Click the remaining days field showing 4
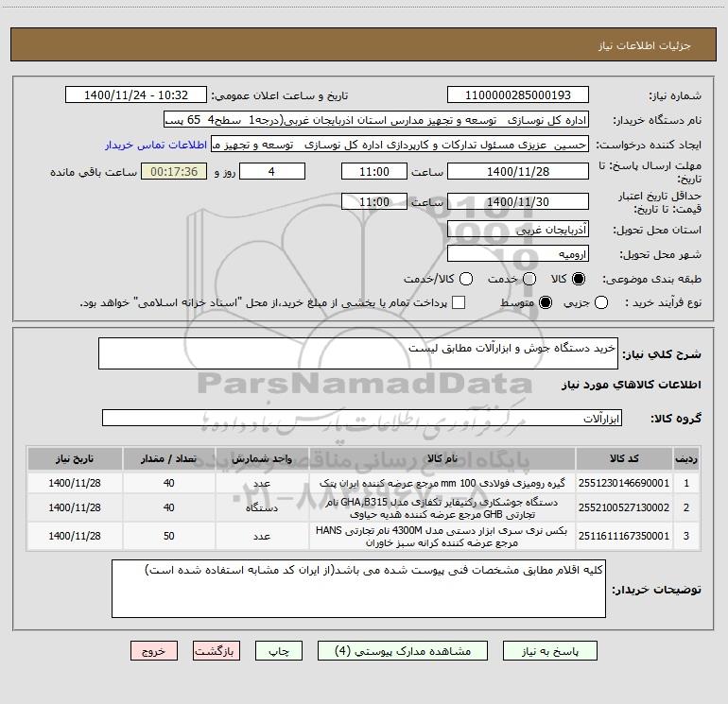 272,171
